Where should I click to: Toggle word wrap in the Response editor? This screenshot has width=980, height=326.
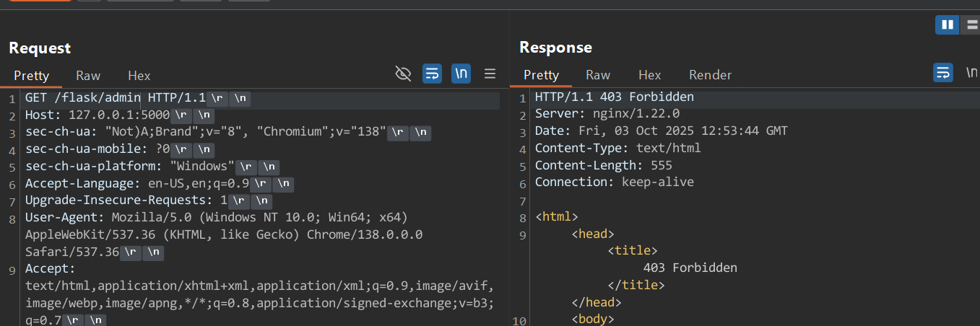[x=943, y=72]
